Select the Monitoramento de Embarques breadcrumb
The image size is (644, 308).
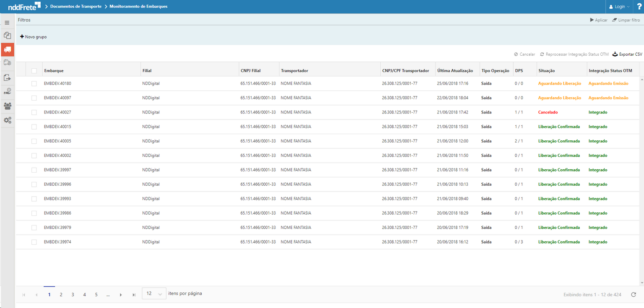coord(138,6)
